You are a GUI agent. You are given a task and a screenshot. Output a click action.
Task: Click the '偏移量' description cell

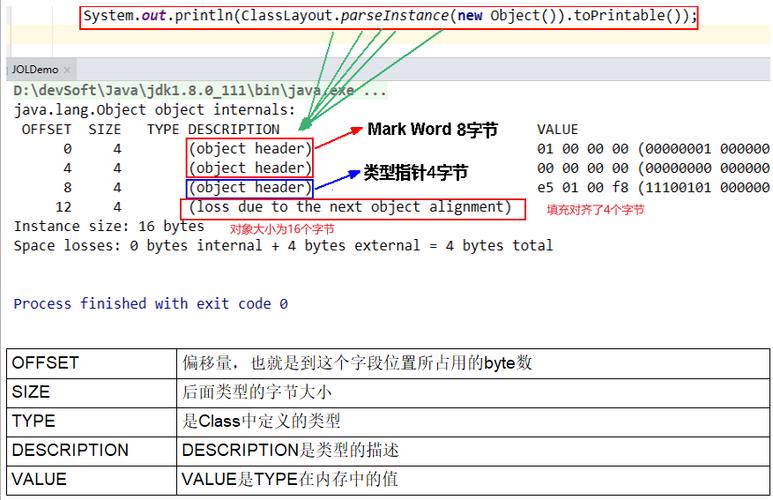coord(473,363)
